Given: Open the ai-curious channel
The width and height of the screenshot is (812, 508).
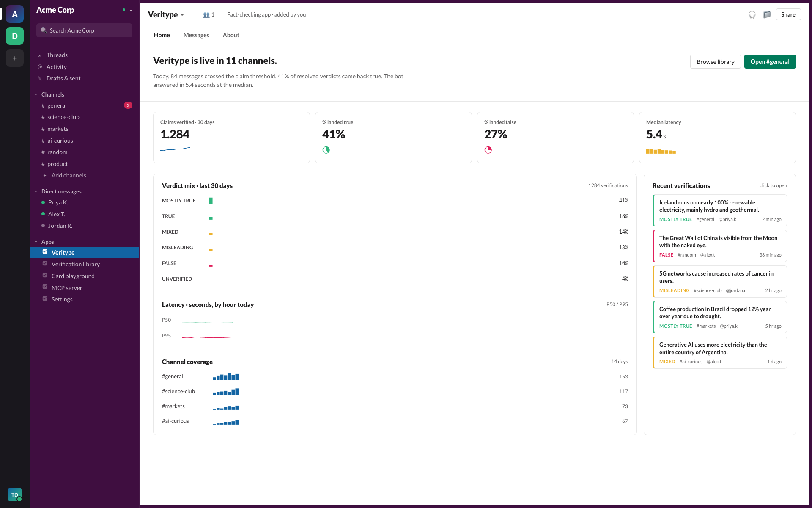Looking at the screenshot, I should point(85,141).
